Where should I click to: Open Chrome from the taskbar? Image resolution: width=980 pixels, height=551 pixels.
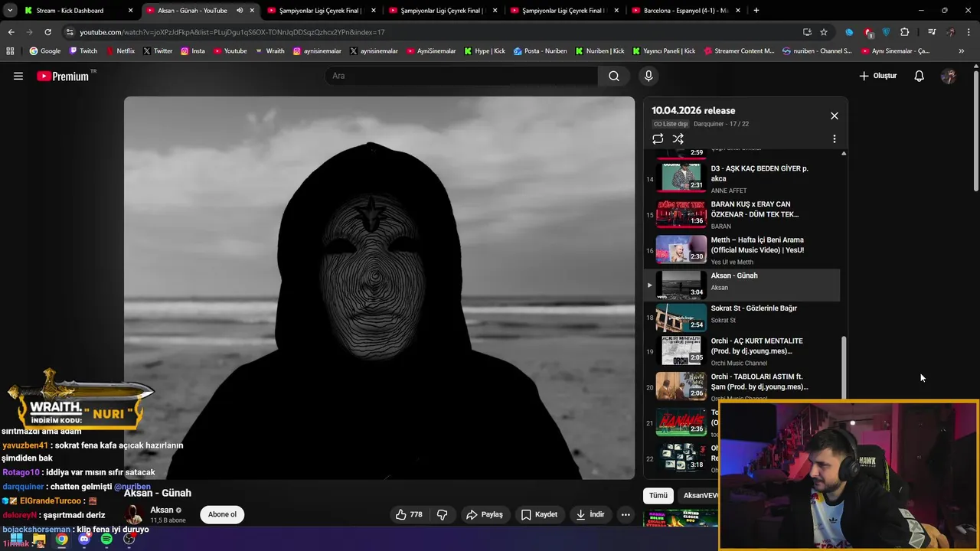61,539
